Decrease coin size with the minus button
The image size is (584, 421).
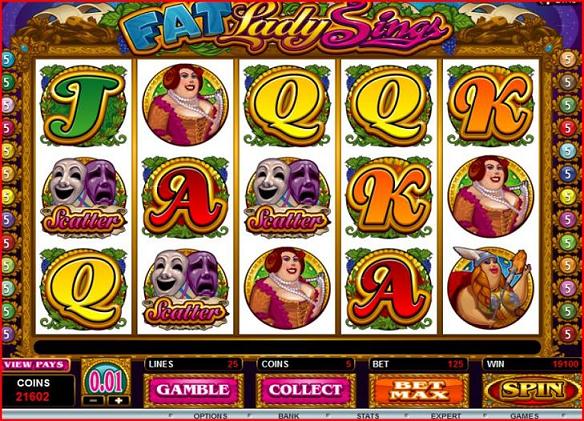click(95, 401)
